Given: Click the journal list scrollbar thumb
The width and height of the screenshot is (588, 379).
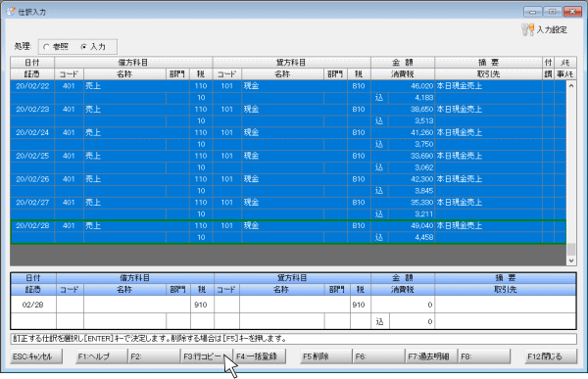Looking at the screenshot, I should [x=571, y=249].
